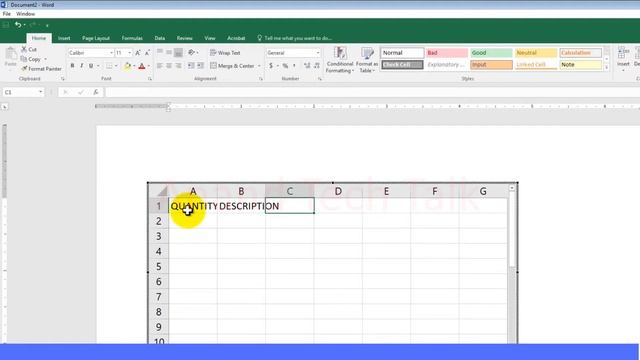The height and width of the screenshot is (360, 640).
Task: Click the Increase Decimal icon
Action: coord(307,66)
